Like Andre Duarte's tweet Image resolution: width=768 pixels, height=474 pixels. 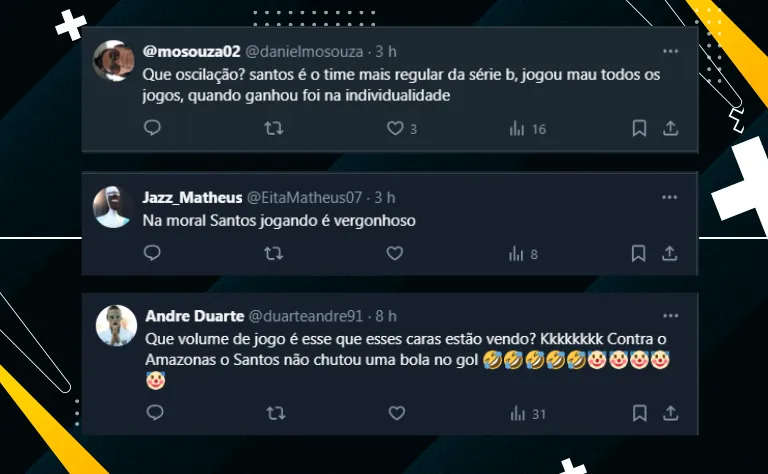click(395, 412)
